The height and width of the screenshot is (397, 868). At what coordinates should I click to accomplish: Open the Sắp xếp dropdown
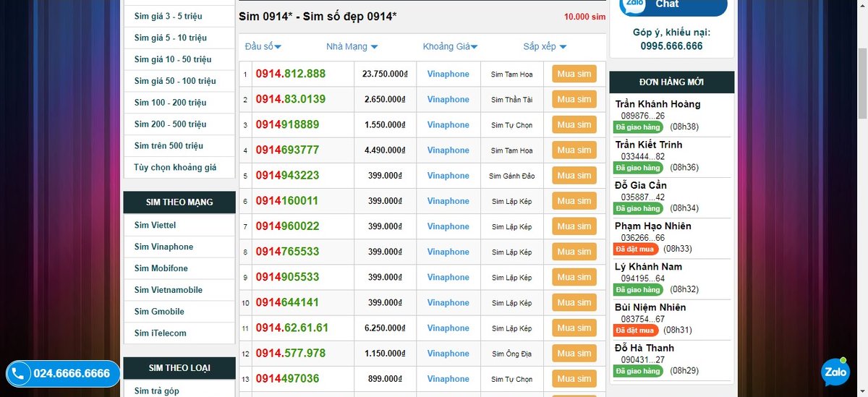(x=545, y=46)
